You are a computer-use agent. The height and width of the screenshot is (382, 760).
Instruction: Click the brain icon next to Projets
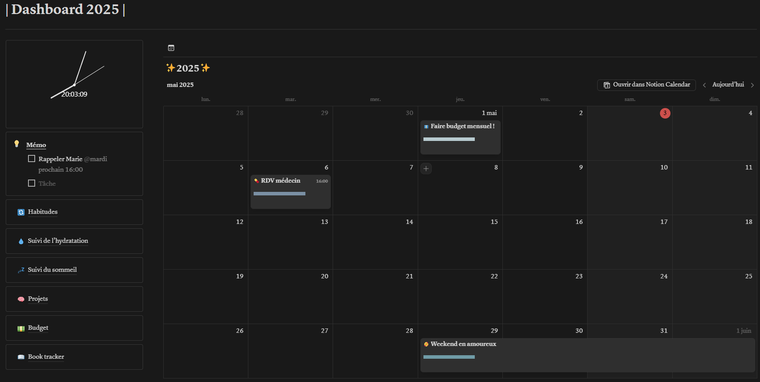(21, 299)
